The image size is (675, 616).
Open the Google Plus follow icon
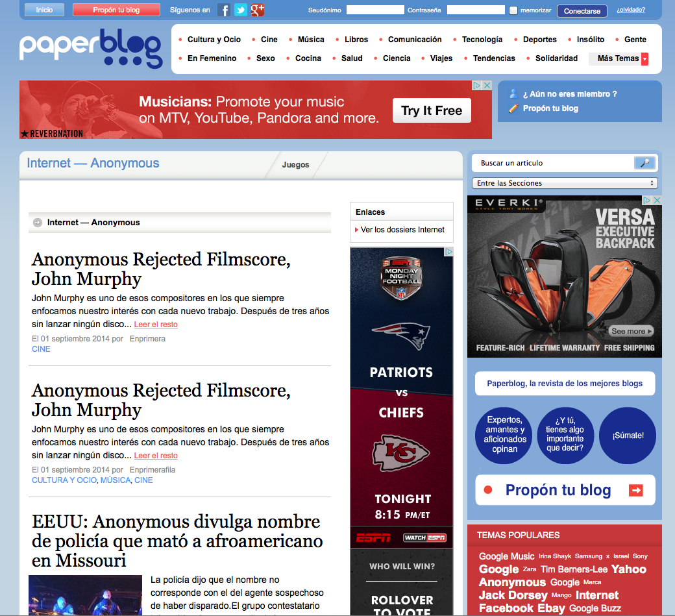coord(258,10)
